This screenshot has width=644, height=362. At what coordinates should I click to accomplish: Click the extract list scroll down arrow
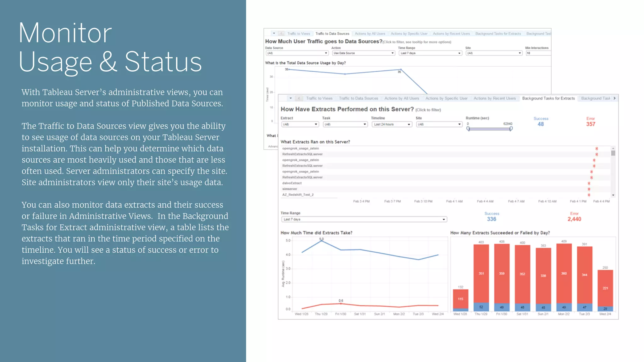(x=613, y=195)
